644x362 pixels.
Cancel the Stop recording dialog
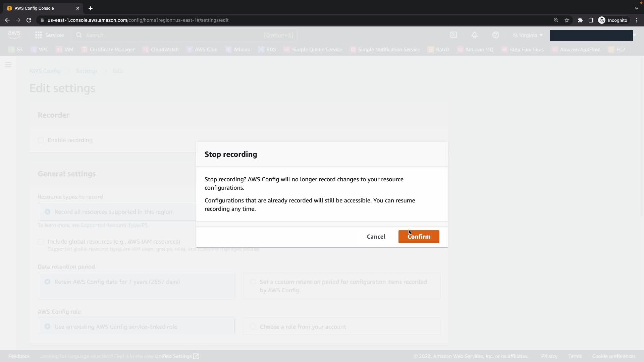click(x=376, y=237)
